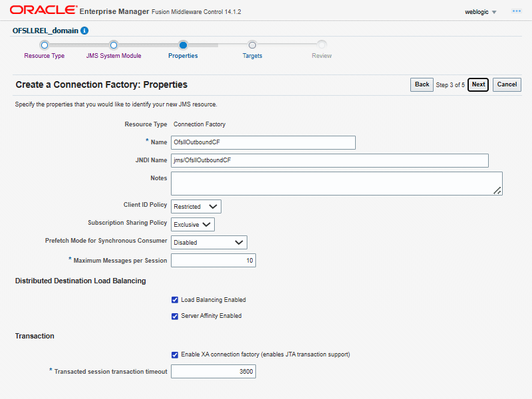Click the Targets step circle
This screenshot has height=399, width=532.
(x=252, y=45)
